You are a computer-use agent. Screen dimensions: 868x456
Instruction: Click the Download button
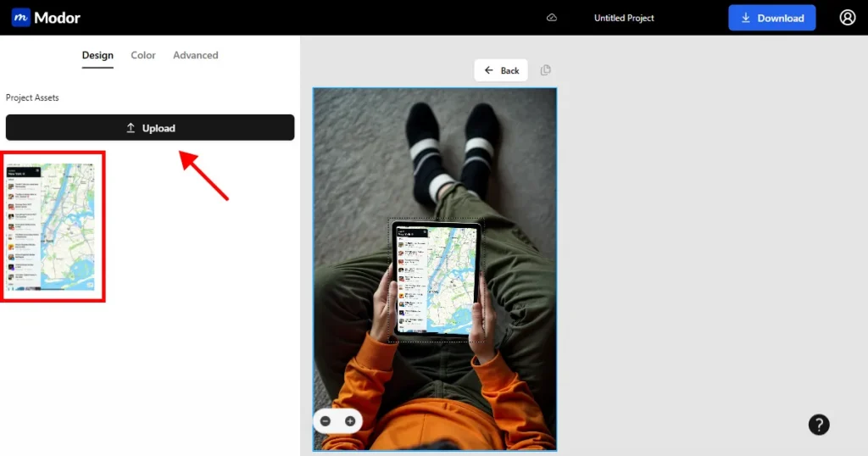click(x=771, y=18)
